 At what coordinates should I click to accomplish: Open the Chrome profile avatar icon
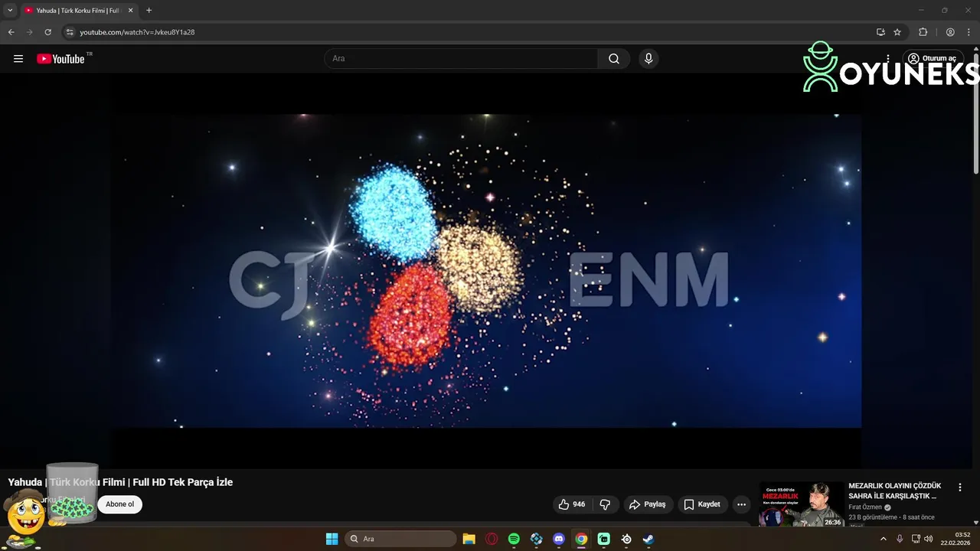pyautogui.click(x=950, y=32)
